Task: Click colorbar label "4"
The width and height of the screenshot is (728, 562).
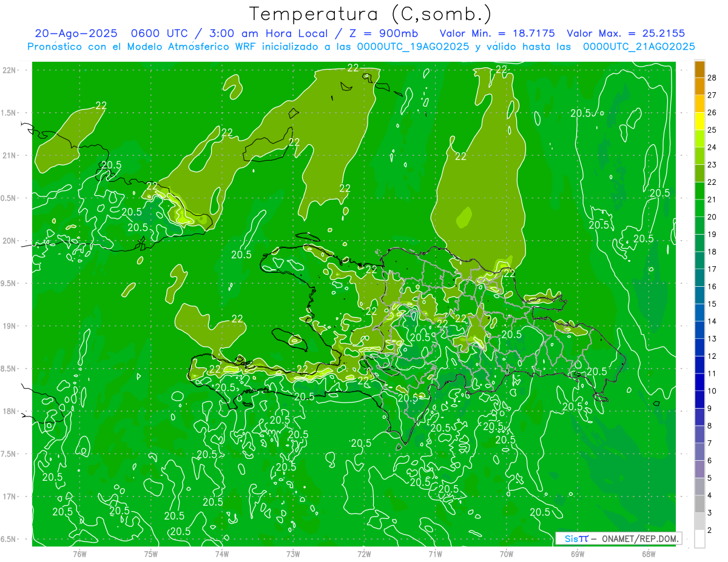Action: [x=710, y=496]
